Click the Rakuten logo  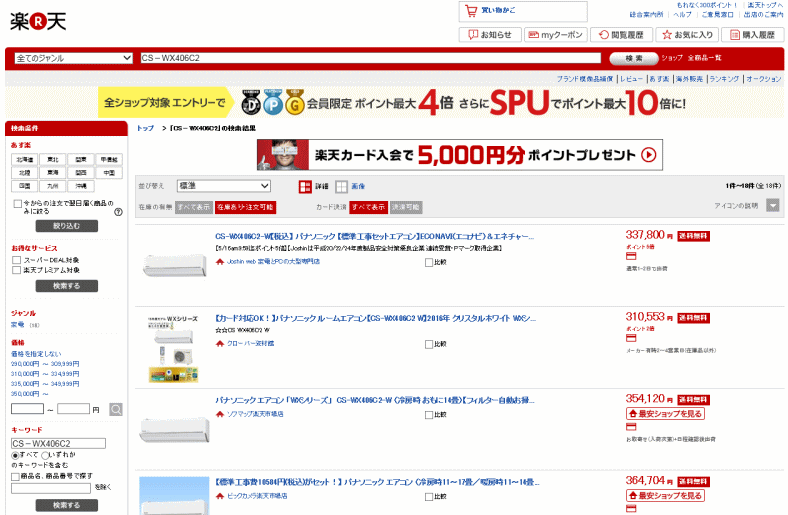click(38, 21)
